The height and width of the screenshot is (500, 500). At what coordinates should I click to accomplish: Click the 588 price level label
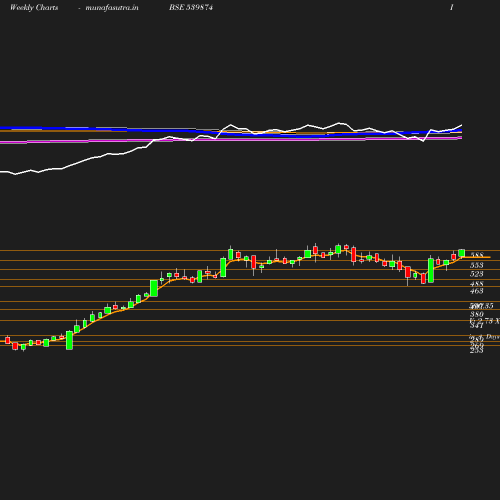(477, 255)
